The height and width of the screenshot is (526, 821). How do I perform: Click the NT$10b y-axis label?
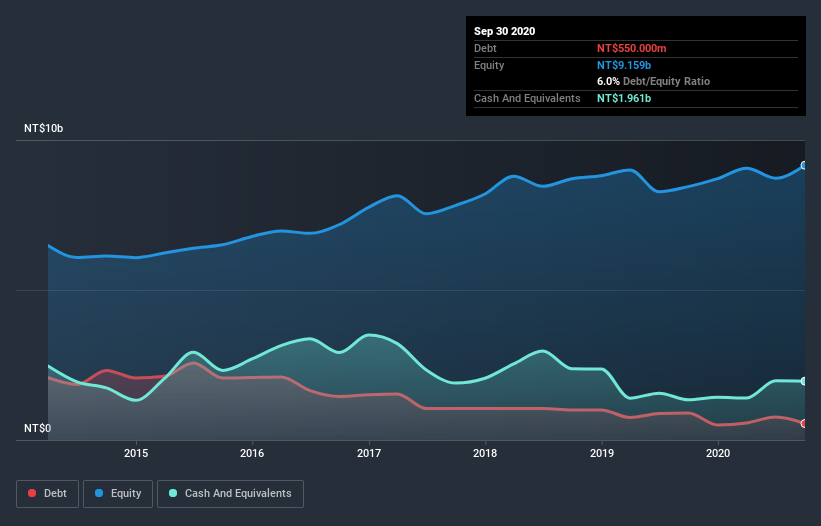pos(43,128)
